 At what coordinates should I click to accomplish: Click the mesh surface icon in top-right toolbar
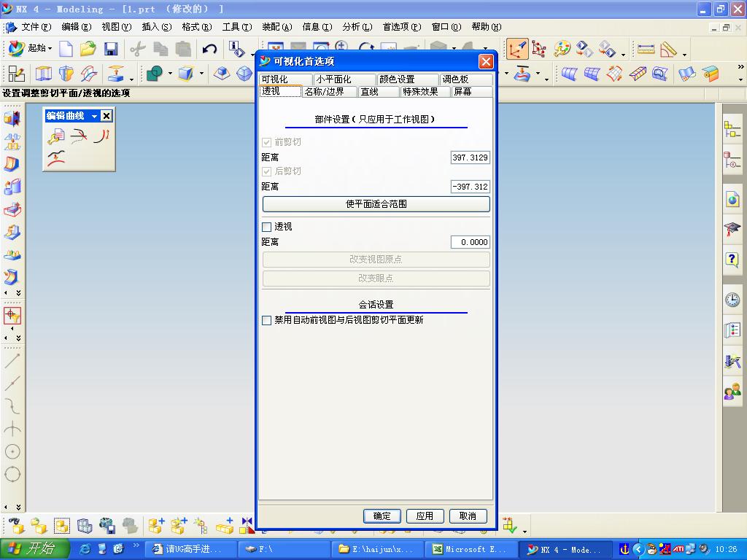coord(592,74)
